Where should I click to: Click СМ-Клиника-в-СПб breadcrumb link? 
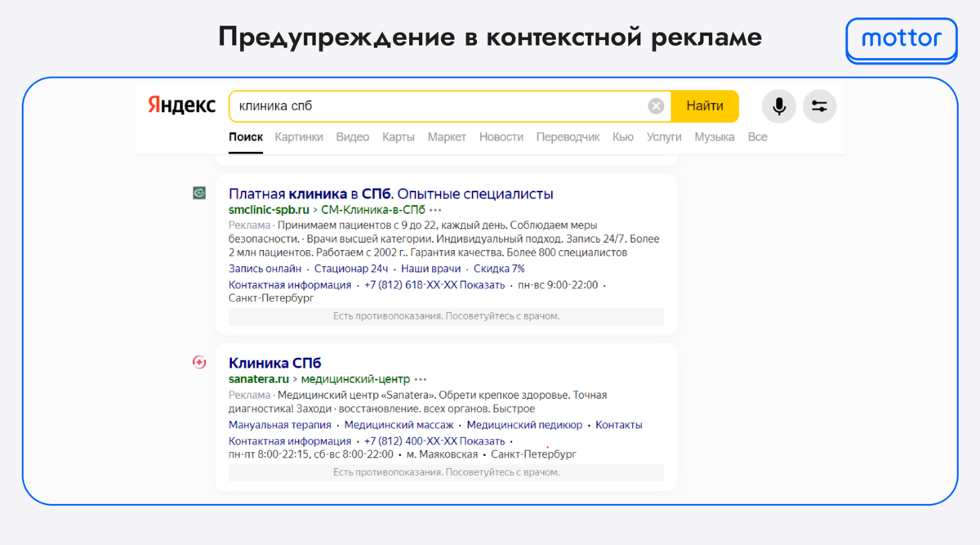click(373, 210)
